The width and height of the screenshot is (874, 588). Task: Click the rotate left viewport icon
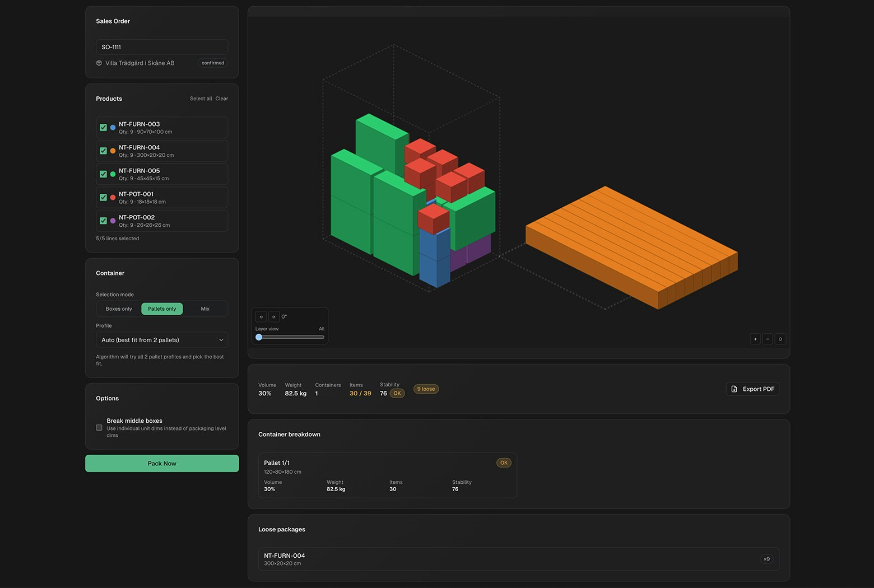tap(261, 316)
